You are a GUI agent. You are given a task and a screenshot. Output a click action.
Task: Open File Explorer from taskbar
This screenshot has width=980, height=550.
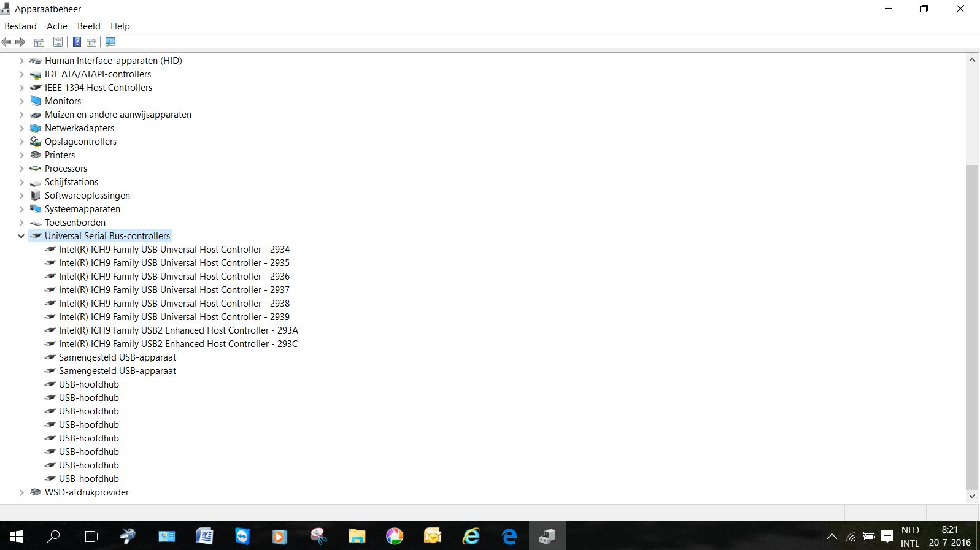click(357, 537)
